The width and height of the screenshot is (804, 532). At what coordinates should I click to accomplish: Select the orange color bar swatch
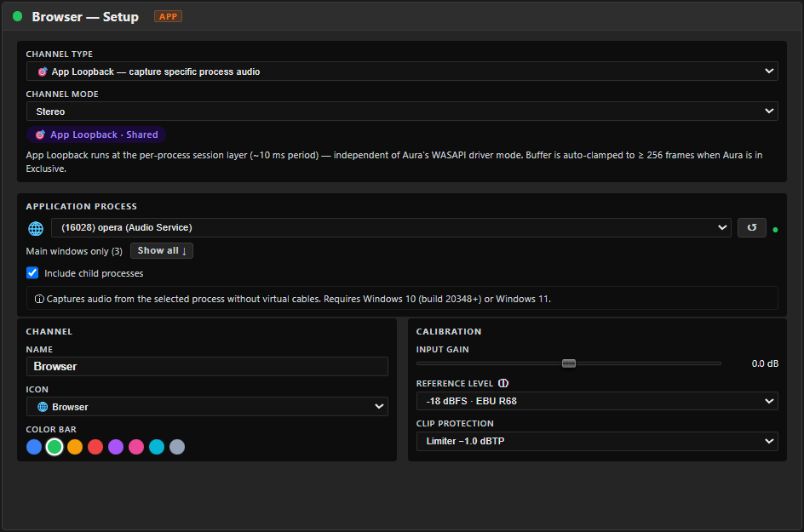click(75, 447)
